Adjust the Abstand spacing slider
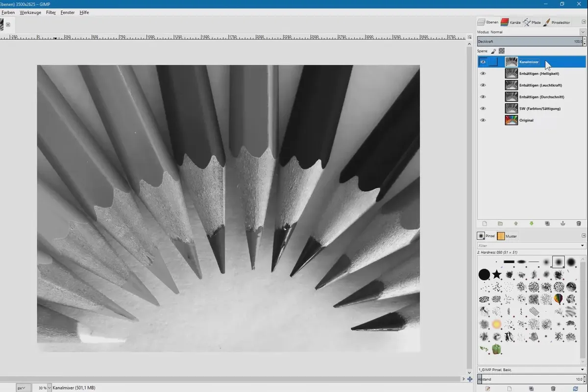This screenshot has width=588, height=392. click(529, 379)
